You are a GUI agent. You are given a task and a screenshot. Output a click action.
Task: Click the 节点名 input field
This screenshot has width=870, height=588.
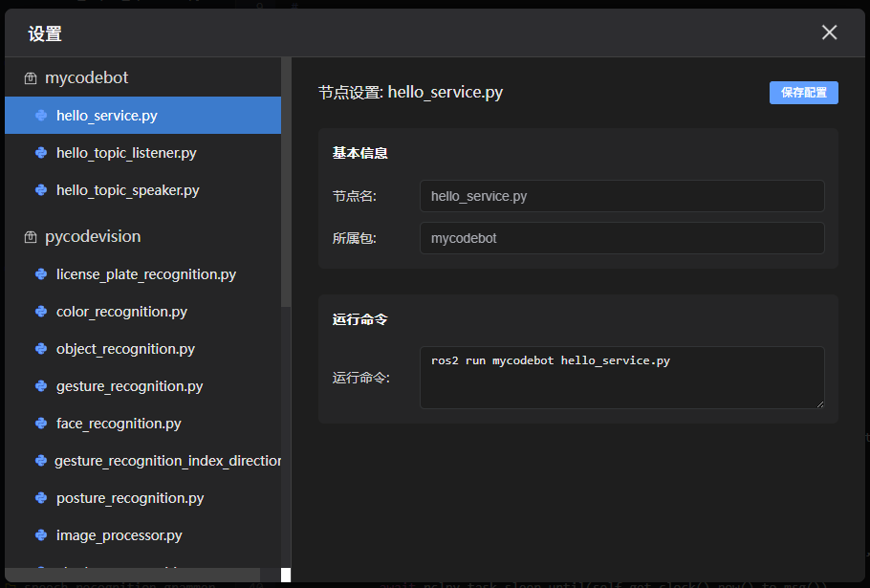(x=621, y=196)
